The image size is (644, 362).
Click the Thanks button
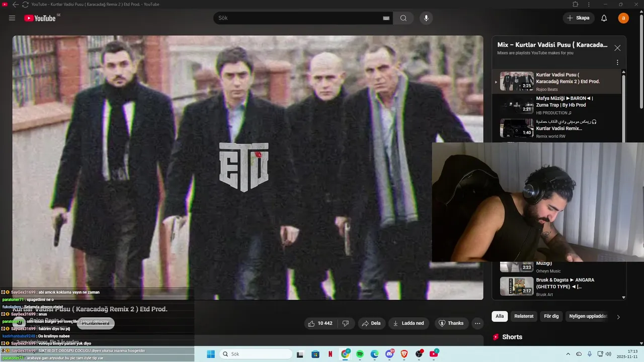pyautogui.click(x=451, y=323)
